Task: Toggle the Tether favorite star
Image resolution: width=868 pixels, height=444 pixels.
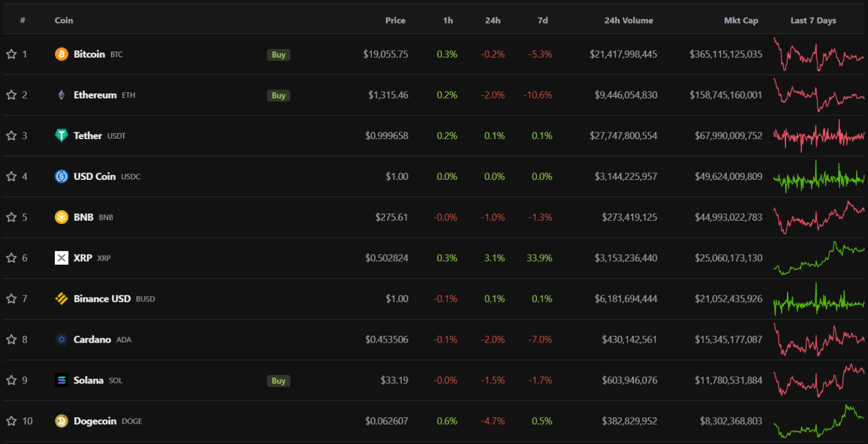Action: (11, 136)
